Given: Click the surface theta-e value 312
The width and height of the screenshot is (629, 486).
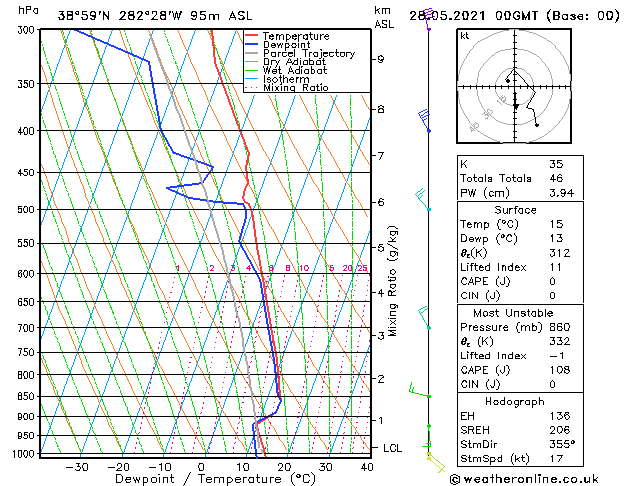Looking at the screenshot, I should 559,253.
